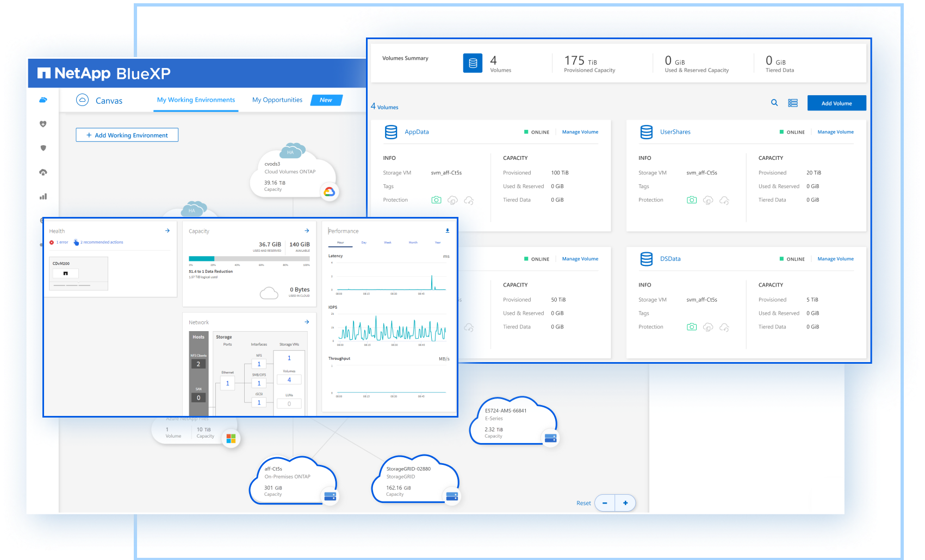
Task: Expand the Capacity panel with its arrow
Action: [x=307, y=231]
